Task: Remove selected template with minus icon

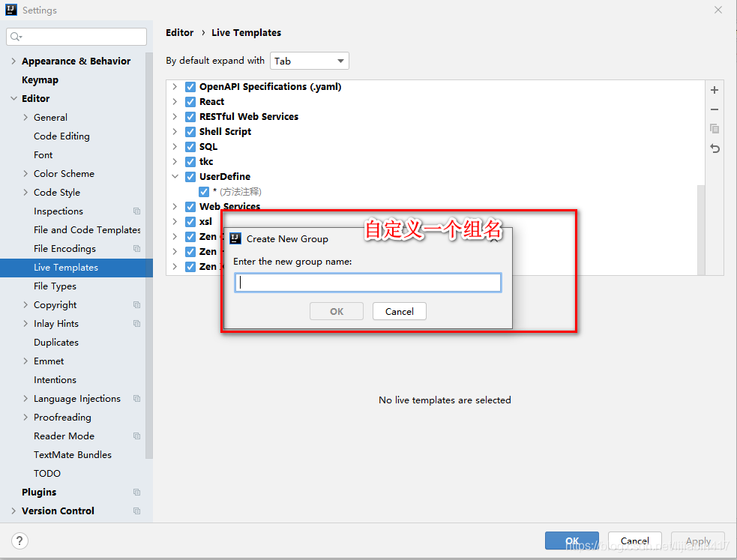Action: point(715,109)
